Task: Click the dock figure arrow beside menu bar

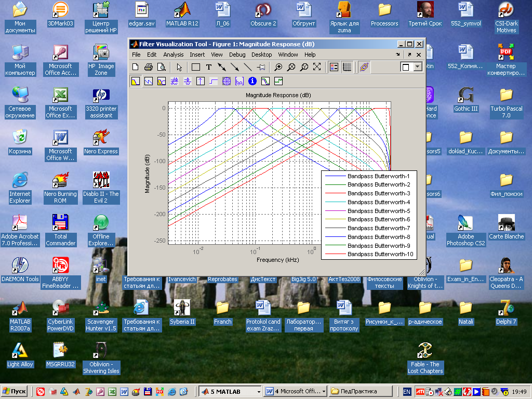Action: (x=397, y=54)
